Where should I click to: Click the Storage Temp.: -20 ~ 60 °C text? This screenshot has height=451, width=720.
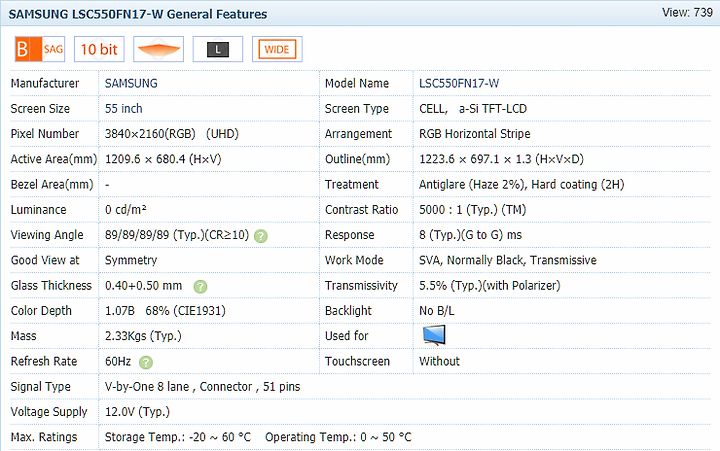pyautogui.click(x=178, y=437)
